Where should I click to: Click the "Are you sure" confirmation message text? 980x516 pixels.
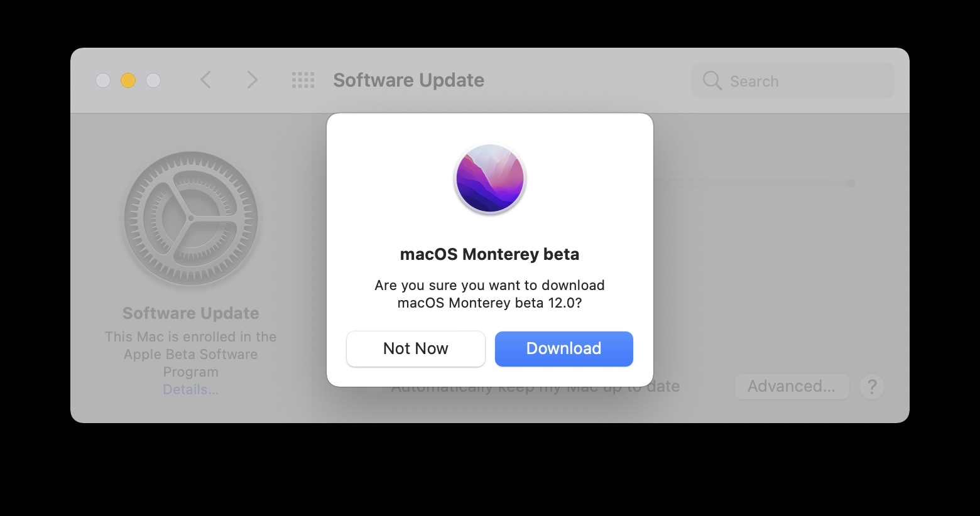[489, 294]
